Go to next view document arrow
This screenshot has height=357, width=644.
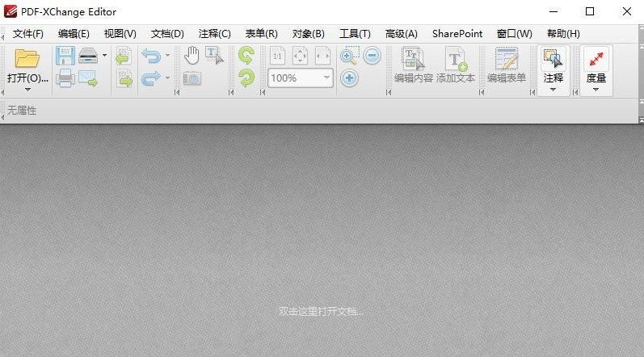tap(124, 78)
